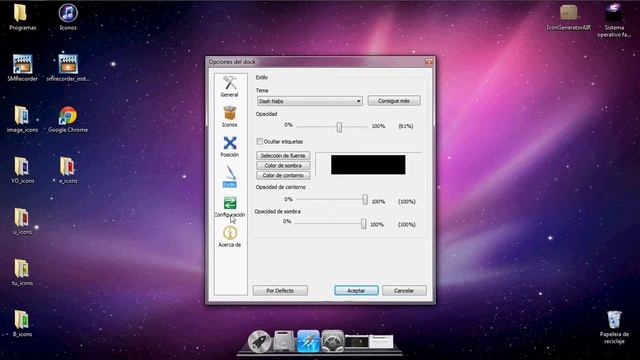Select the YO_icons folder on the desktop

click(x=22, y=170)
